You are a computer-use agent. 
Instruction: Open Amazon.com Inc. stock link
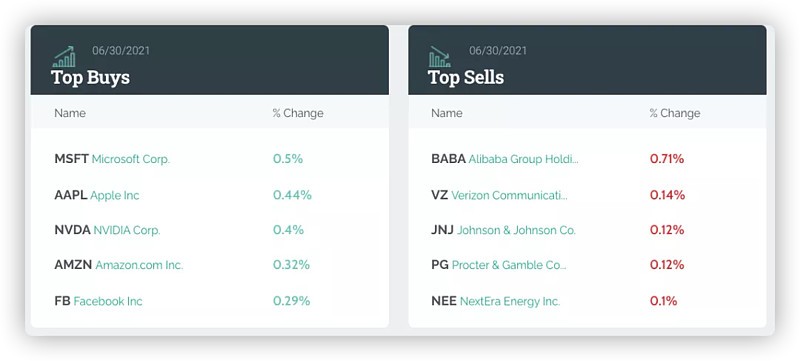point(139,265)
